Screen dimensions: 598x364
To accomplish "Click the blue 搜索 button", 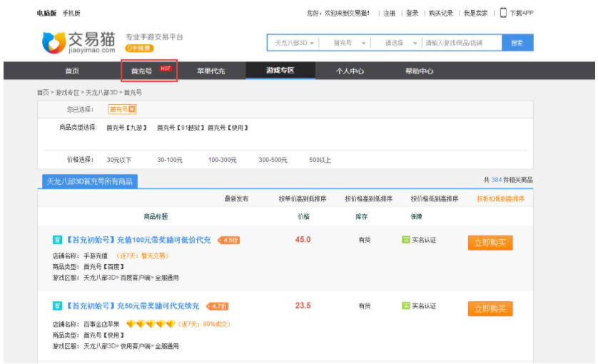I will point(517,43).
